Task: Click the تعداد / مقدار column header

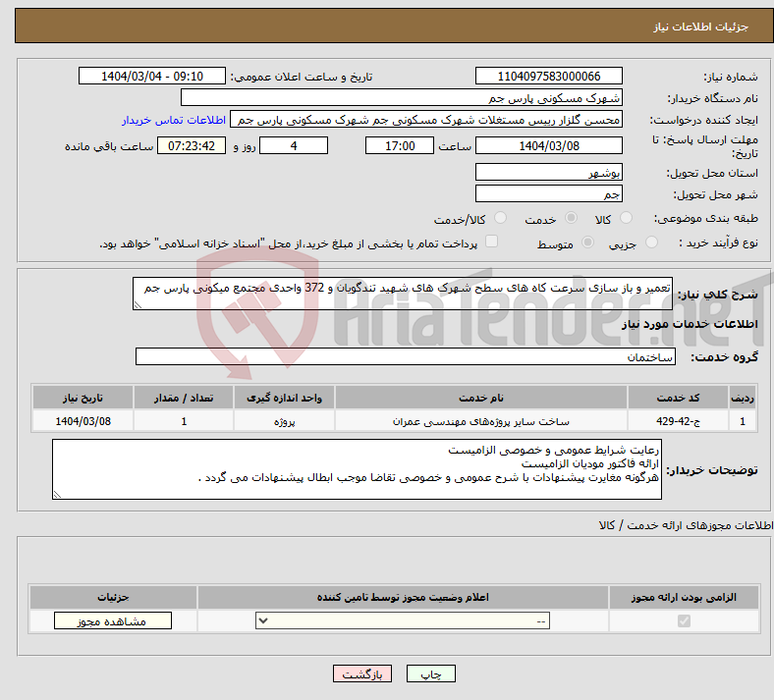Action: [x=183, y=398]
